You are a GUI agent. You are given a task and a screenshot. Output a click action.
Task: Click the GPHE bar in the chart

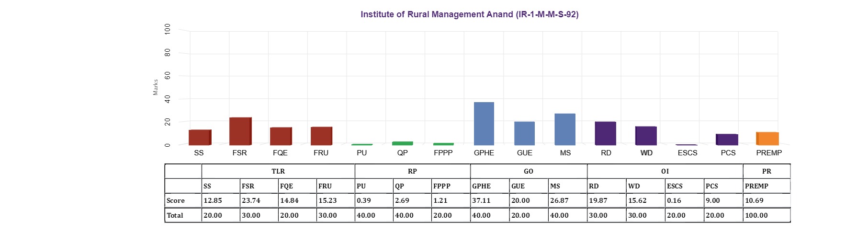tap(484, 124)
